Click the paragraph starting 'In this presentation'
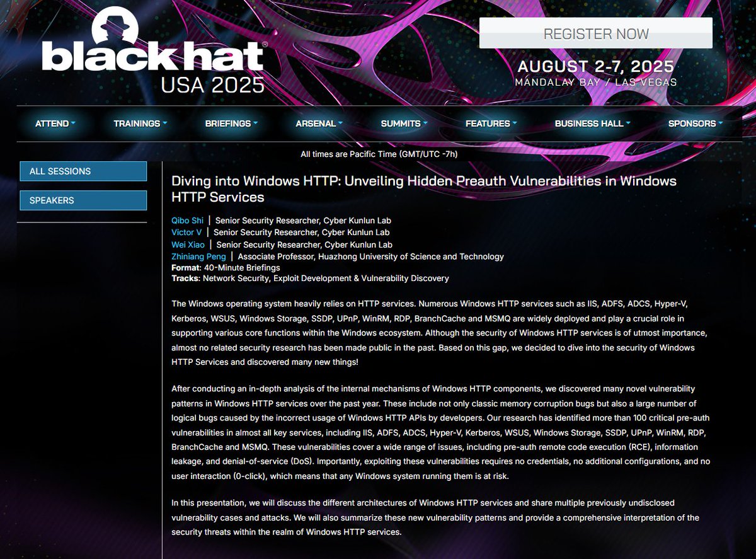The width and height of the screenshot is (756, 559). [x=435, y=517]
